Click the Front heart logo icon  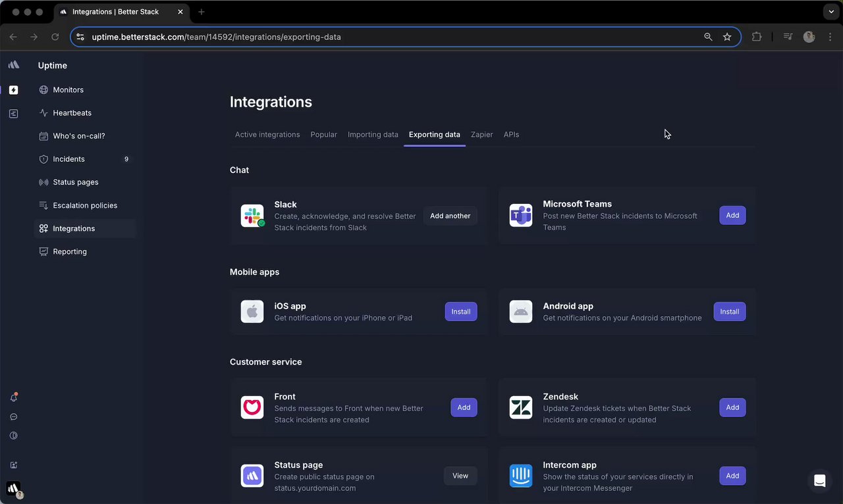click(x=252, y=408)
